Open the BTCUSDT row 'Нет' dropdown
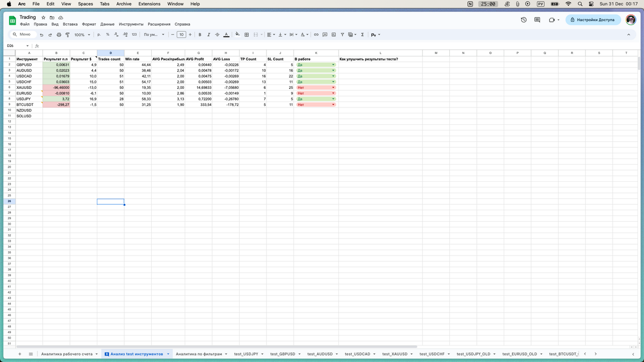The height and width of the screenshot is (362, 644). 333,105
